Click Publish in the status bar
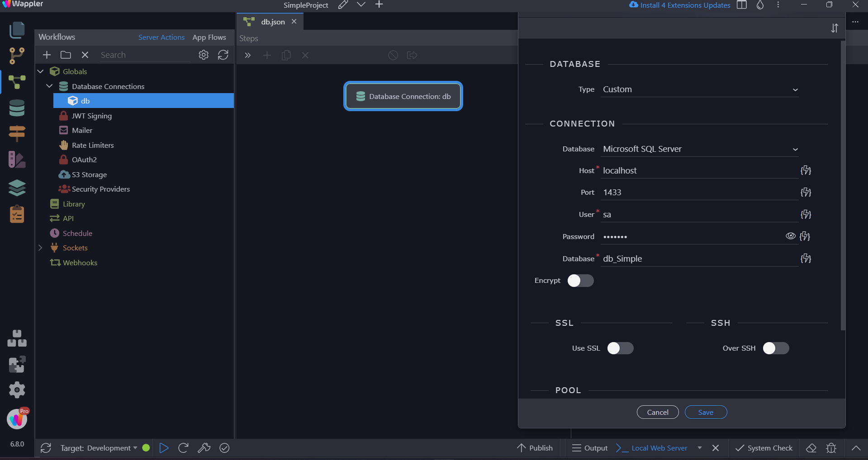 point(535,448)
